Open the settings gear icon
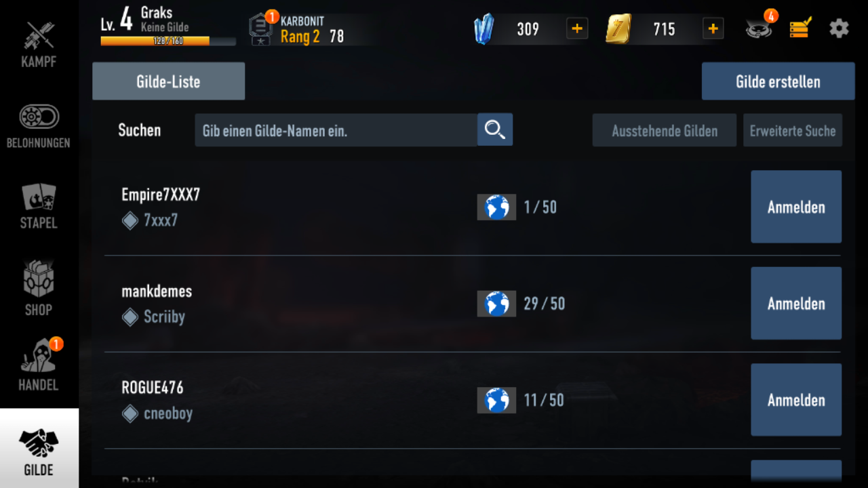This screenshot has width=868, height=488. (839, 28)
